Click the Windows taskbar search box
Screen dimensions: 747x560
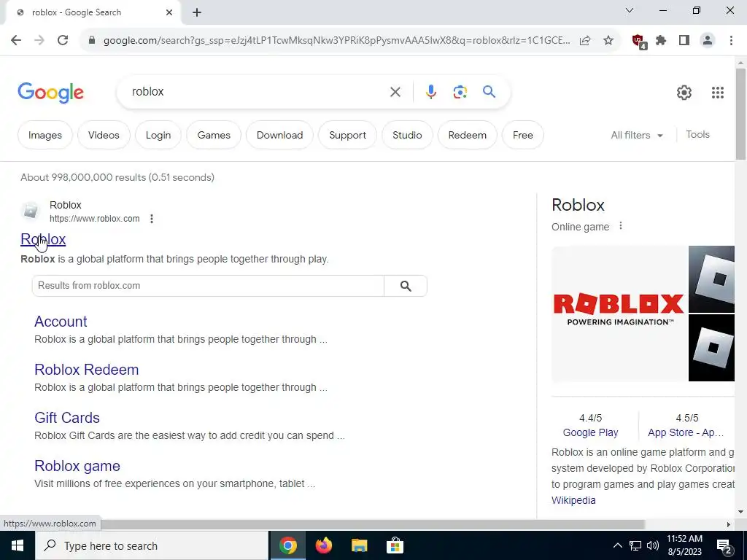pos(152,545)
